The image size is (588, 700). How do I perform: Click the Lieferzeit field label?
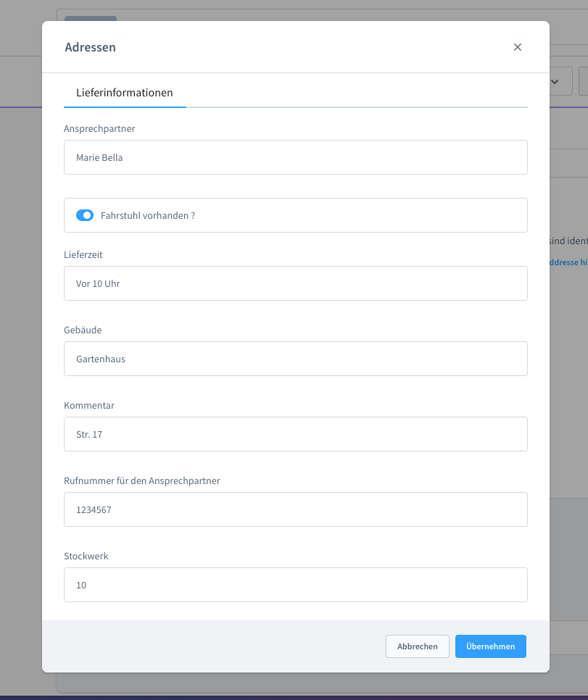click(x=83, y=254)
